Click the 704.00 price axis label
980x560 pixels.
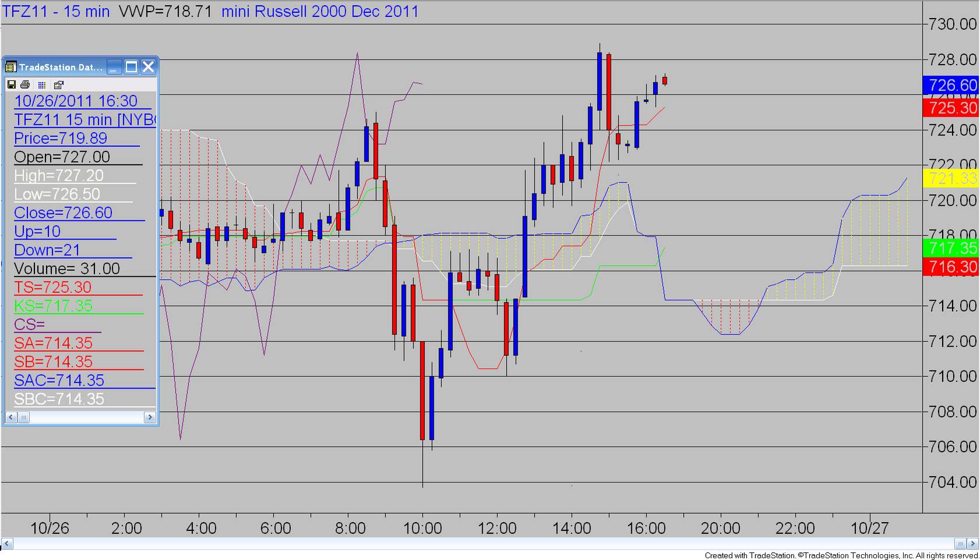(953, 482)
